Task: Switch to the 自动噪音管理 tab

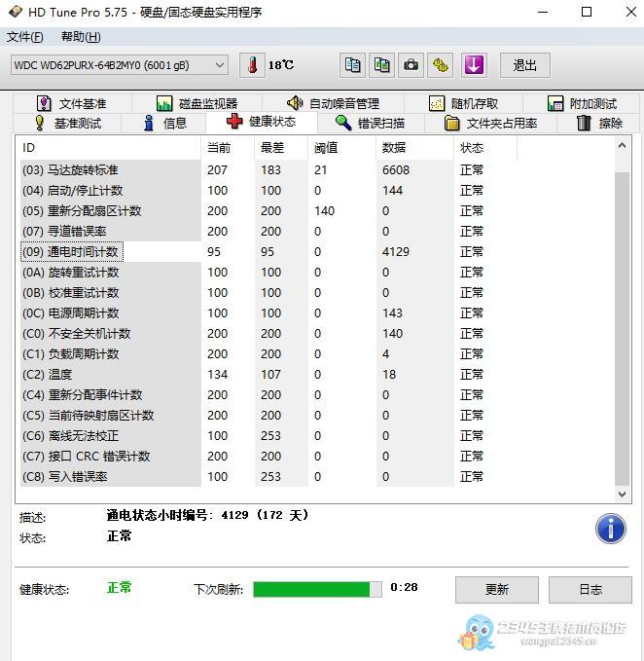Action: point(333,103)
